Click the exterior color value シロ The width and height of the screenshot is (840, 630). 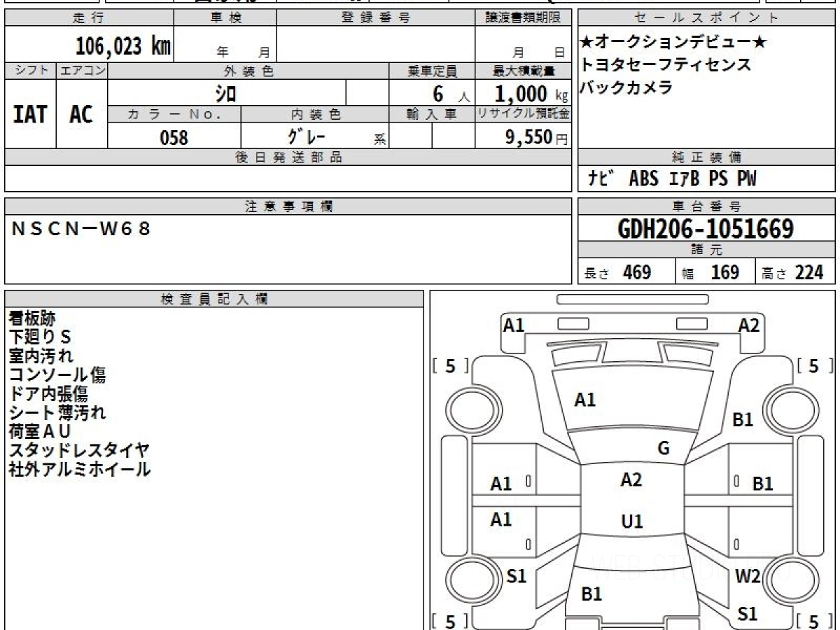pos(225,93)
